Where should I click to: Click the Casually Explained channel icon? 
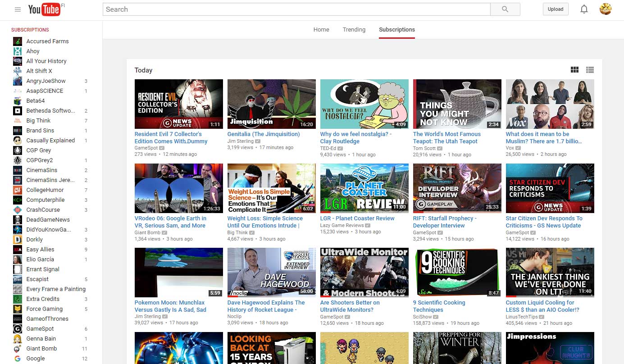18,140
